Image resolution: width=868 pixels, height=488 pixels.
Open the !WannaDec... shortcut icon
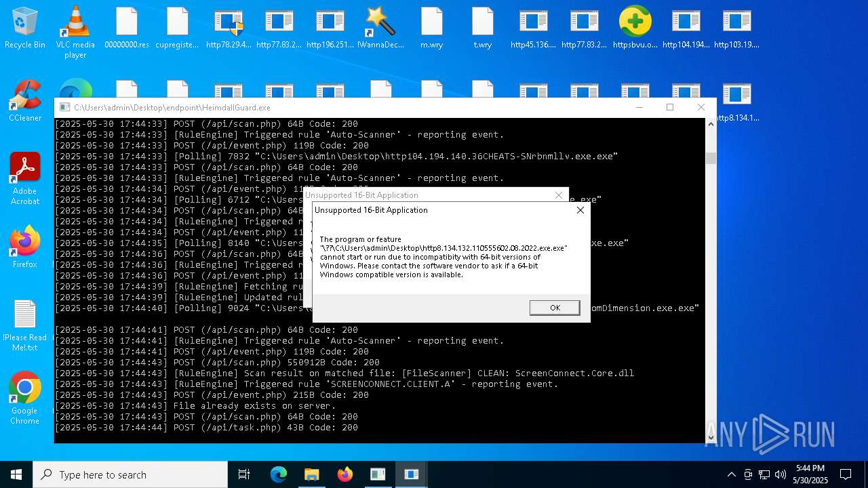coord(380,28)
